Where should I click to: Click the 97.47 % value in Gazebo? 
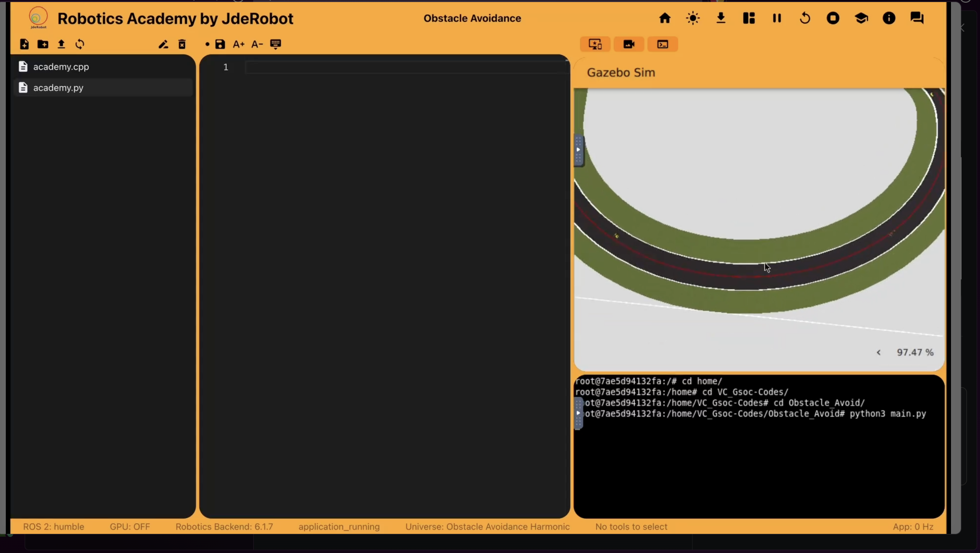[x=915, y=352]
